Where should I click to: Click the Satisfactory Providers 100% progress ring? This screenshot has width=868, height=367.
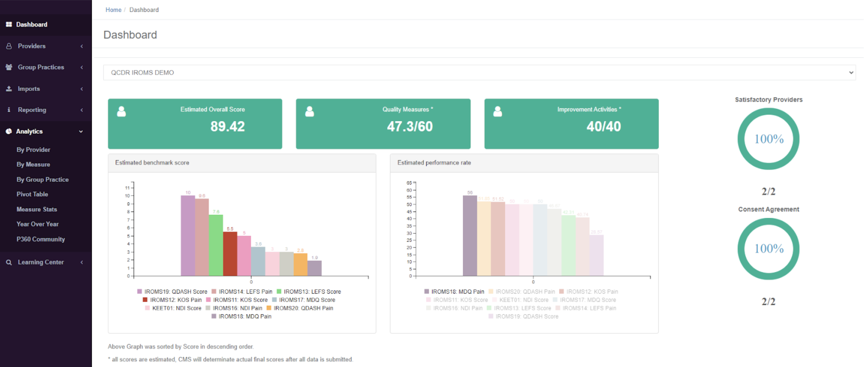click(x=768, y=139)
